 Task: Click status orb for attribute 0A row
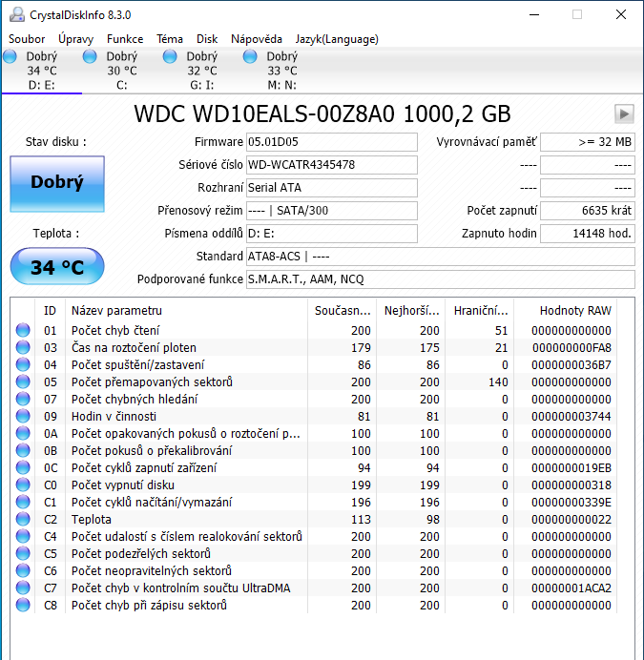(23, 433)
